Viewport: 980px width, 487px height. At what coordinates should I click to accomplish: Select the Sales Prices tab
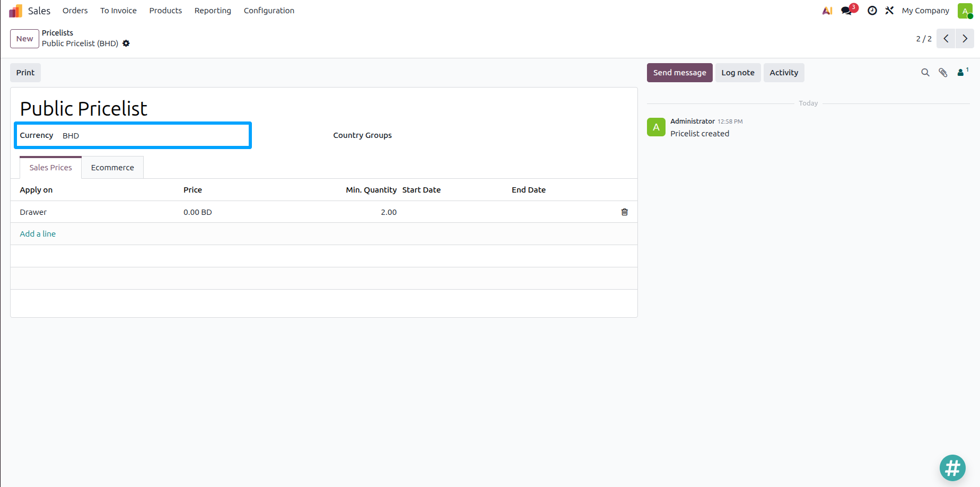point(50,168)
